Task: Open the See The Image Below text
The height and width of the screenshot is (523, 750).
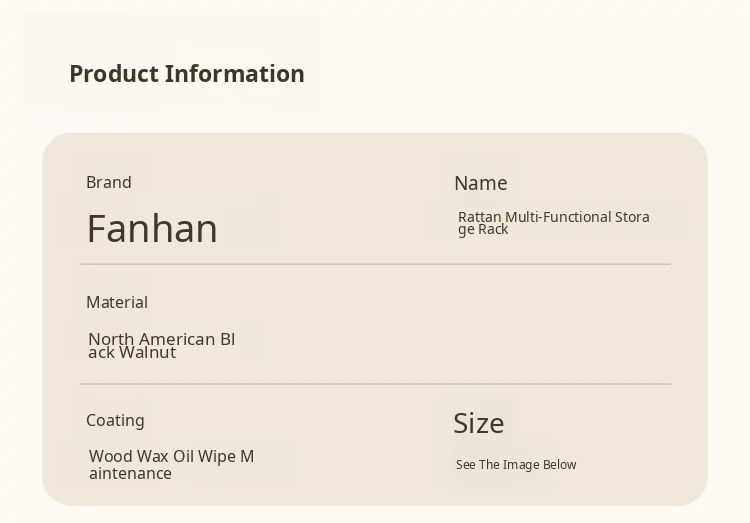Action: click(516, 465)
